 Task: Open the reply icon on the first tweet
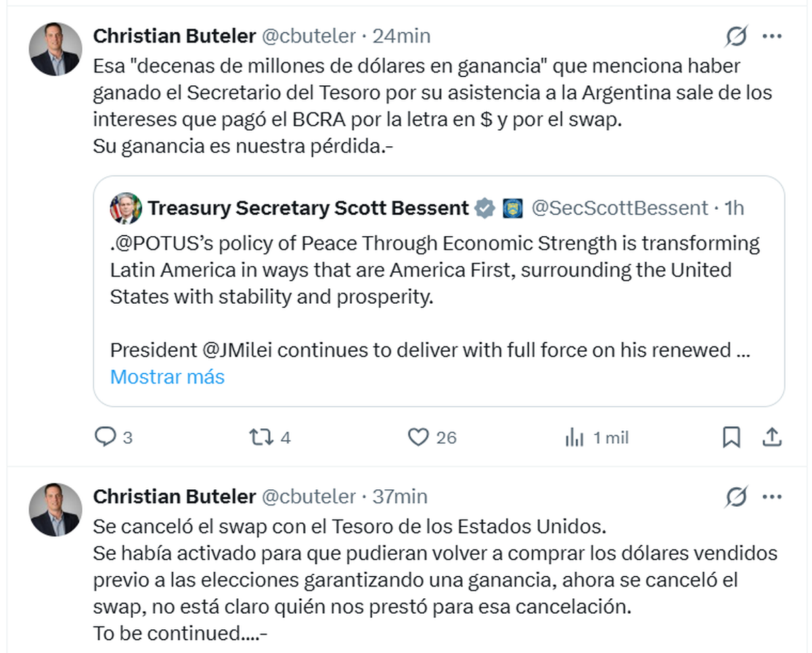(106, 438)
